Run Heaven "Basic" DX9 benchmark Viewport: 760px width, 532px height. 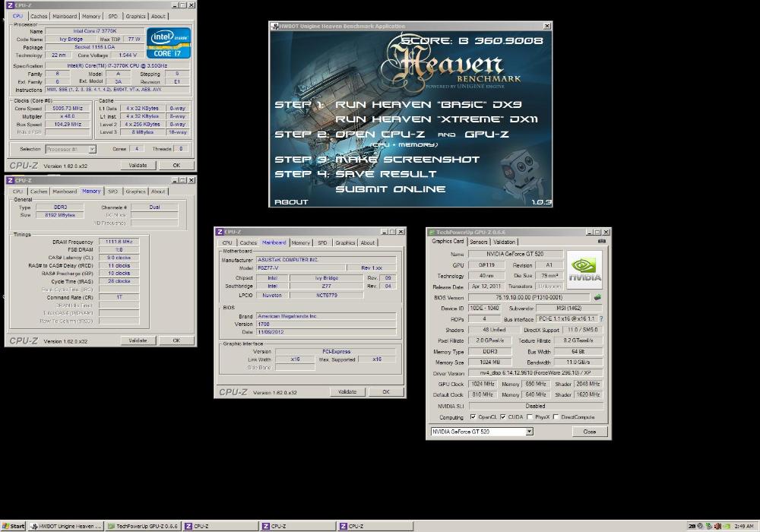429,105
